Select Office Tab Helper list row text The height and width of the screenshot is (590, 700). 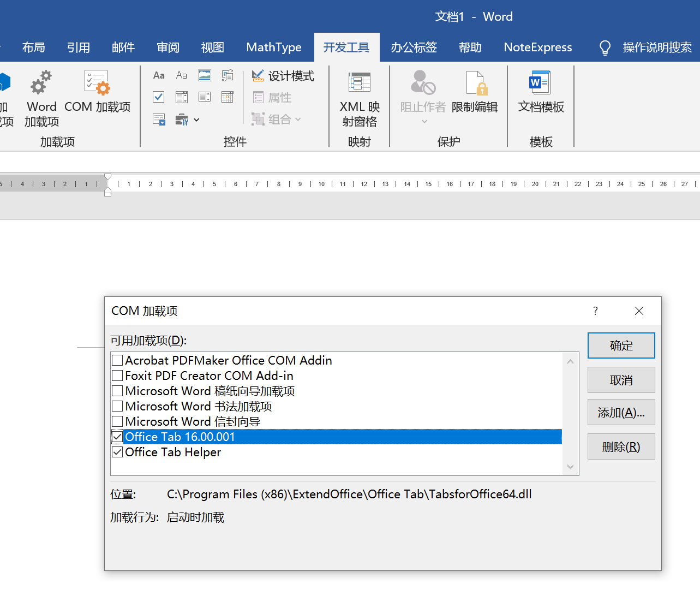tap(173, 452)
